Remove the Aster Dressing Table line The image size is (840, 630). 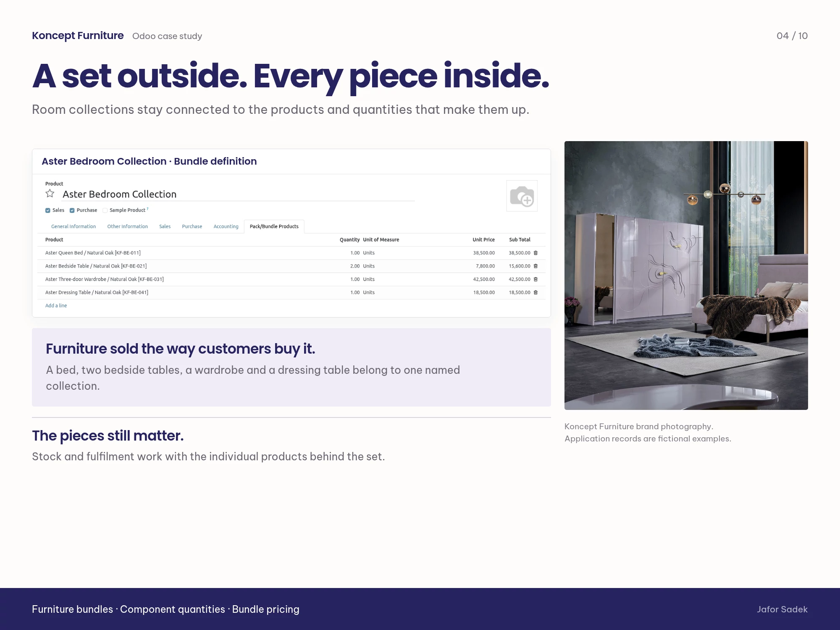(x=535, y=292)
